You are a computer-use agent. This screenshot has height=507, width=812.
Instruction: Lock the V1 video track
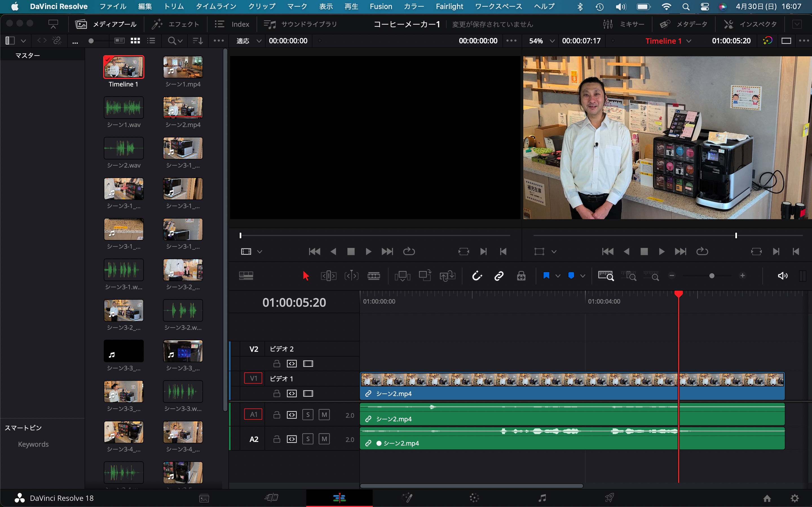[277, 393]
